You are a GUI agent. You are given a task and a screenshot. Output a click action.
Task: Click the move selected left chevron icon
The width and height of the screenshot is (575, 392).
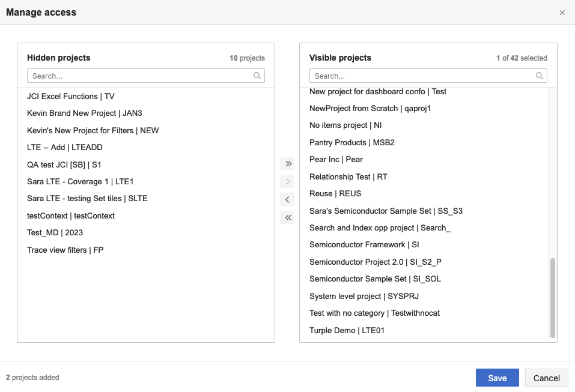coord(288,199)
